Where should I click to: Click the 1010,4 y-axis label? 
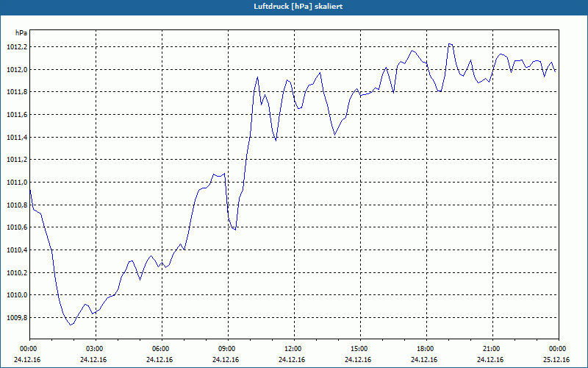click(17, 250)
